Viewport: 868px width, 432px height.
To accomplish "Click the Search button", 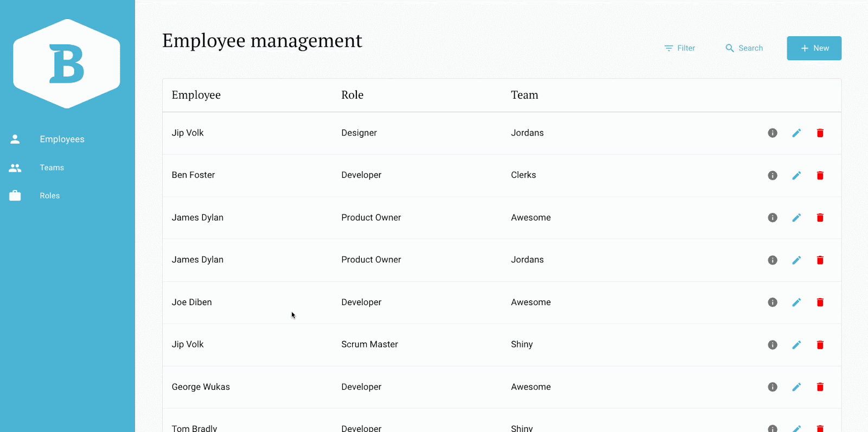I will point(744,48).
